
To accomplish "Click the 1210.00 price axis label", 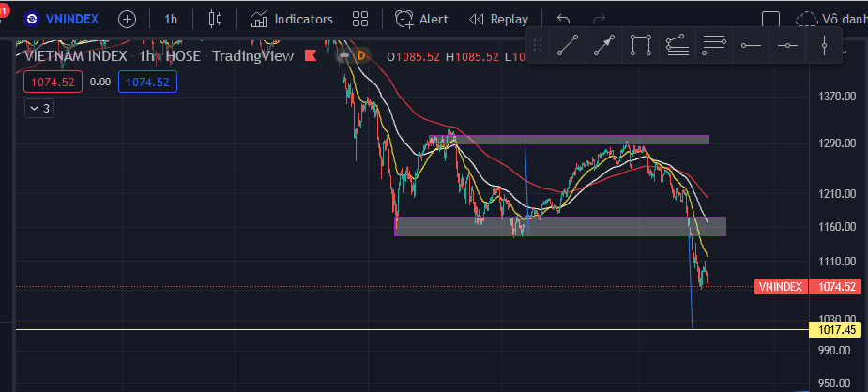I will (838, 193).
